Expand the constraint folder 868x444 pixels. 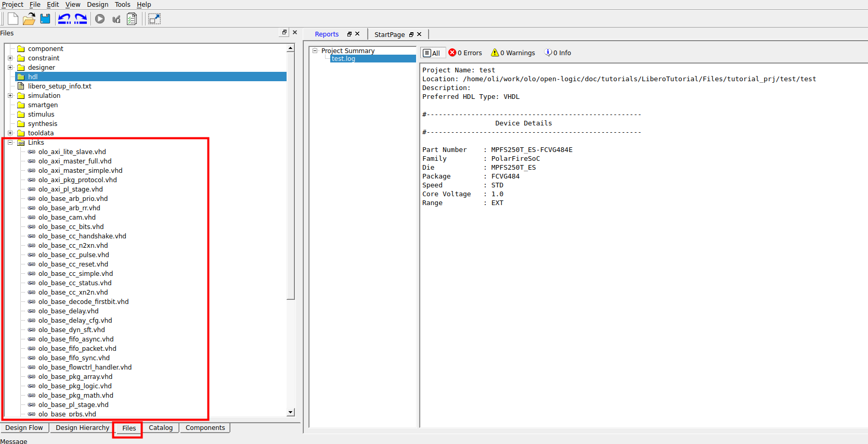(10, 58)
